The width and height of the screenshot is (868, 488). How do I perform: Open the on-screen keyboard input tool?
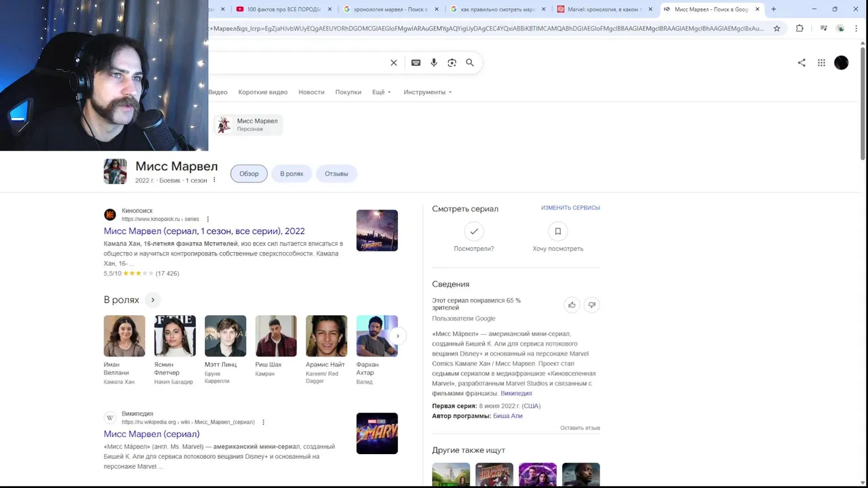pyautogui.click(x=416, y=62)
